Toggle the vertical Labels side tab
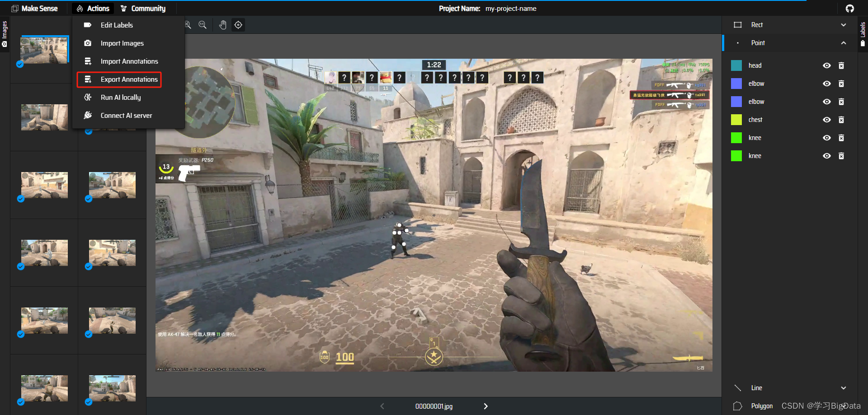 pyautogui.click(x=863, y=34)
